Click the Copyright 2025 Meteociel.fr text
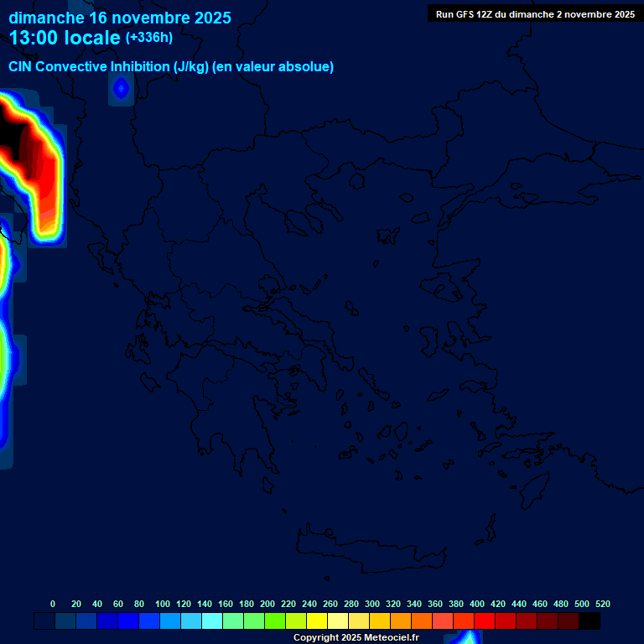The height and width of the screenshot is (644, 644). 356,637
